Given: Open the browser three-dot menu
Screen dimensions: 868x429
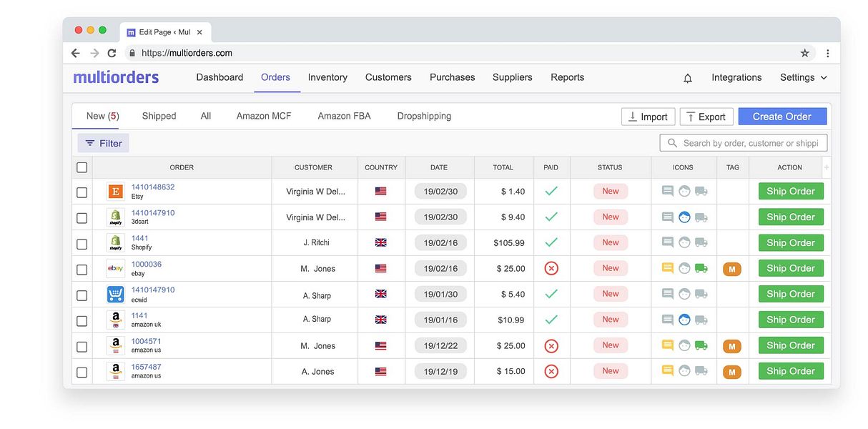Looking at the screenshot, I should (x=827, y=53).
